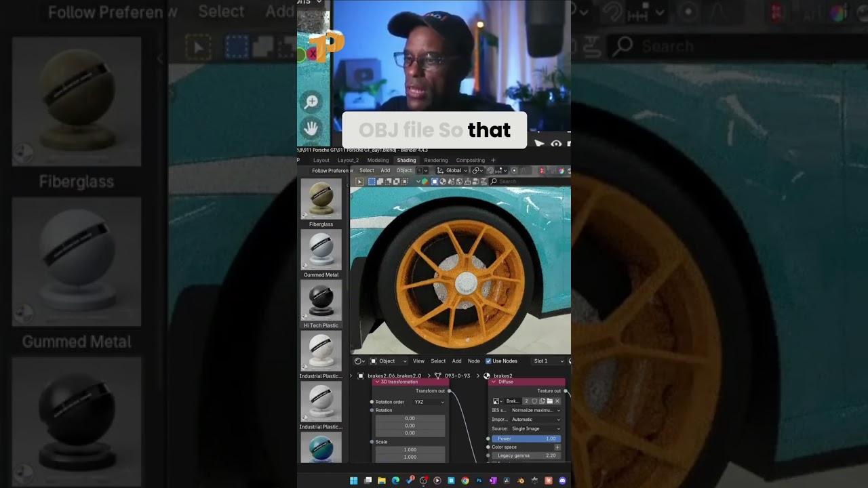
Task: Open the Normalize maximum IES dropdown
Action: coord(536,410)
